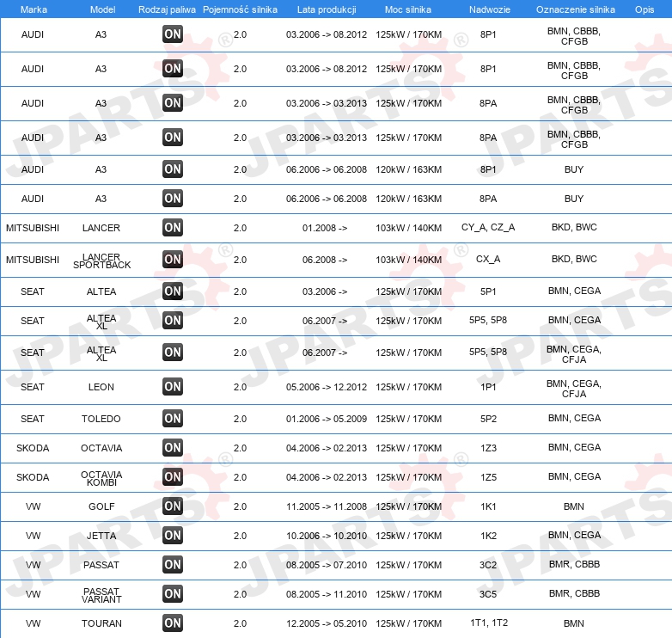Screen dimensions: 672x638
Task: Click the ON icon in the Seat Leon row
Action: coord(173,387)
